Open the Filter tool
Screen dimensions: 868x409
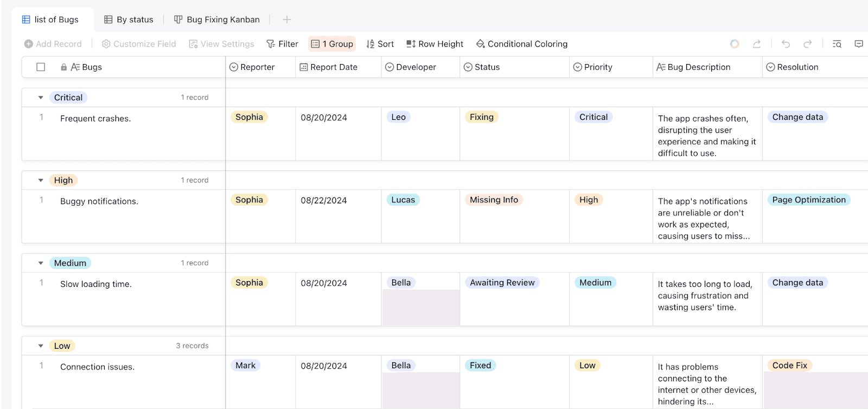282,44
